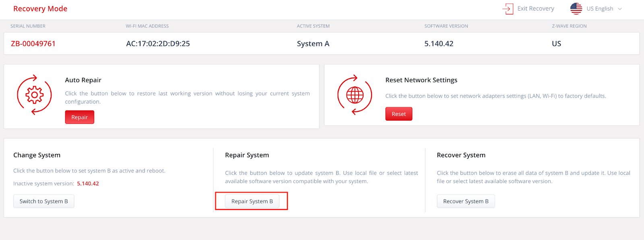Click description 'erase all data of system B'
Screen dimensions: 644x240
point(533,177)
